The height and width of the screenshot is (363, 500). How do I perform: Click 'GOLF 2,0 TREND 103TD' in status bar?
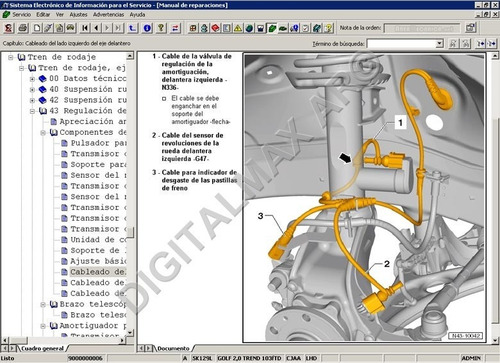point(249,358)
